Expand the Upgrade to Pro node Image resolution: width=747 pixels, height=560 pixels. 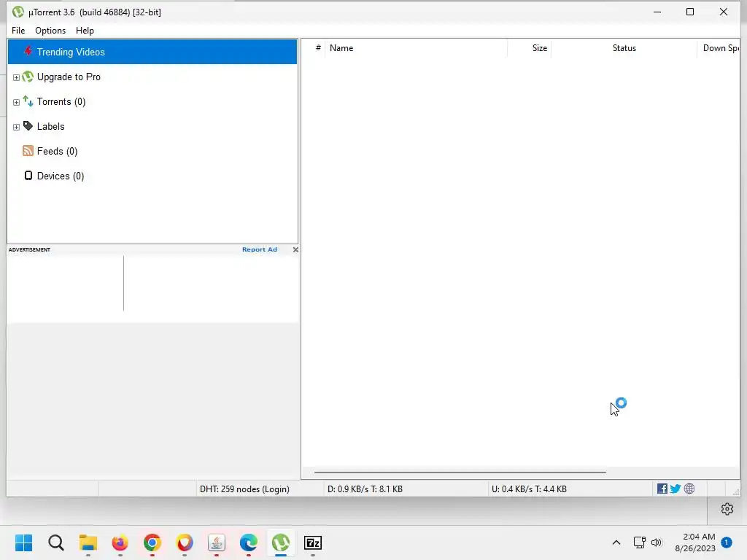[16, 77]
